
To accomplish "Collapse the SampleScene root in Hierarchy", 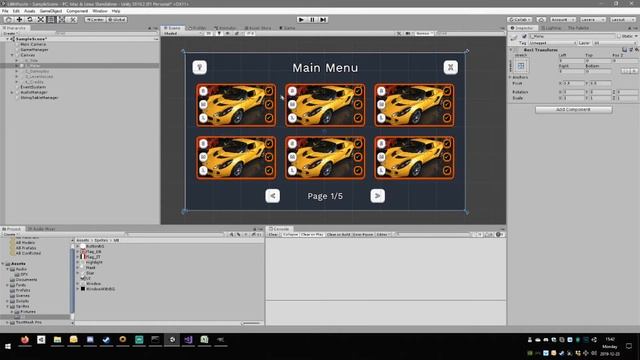I will pyautogui.click(x=7, y=39).
